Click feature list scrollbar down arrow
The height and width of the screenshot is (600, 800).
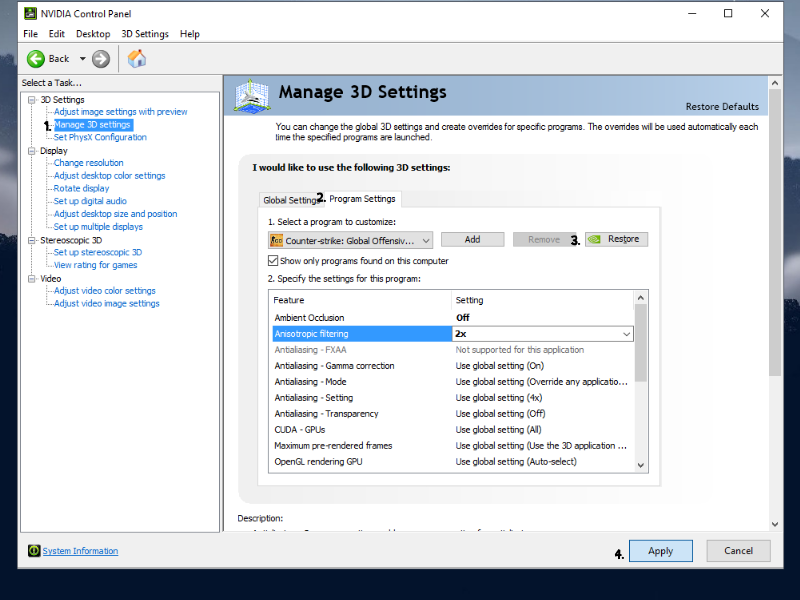pos(641,465)
